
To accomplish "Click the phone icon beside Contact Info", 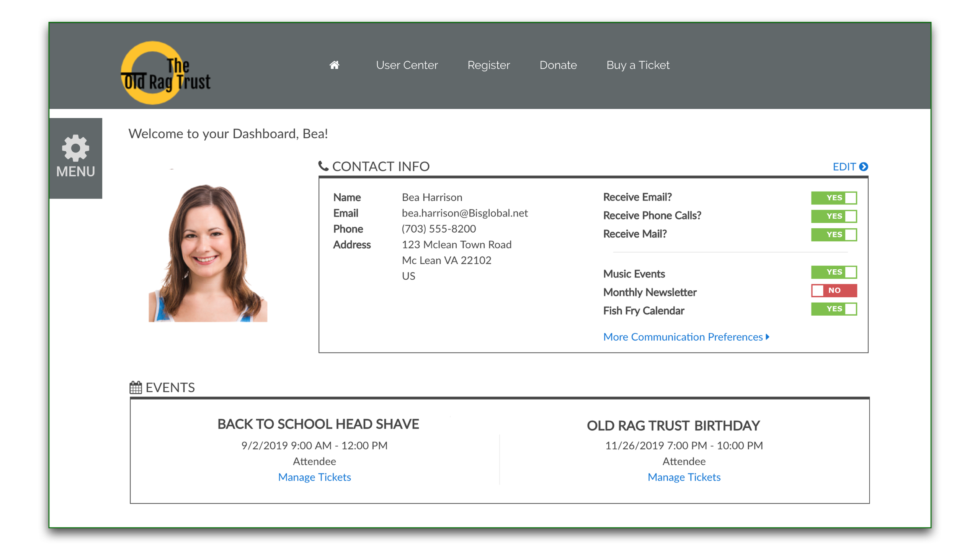I will tap(323, 166).
